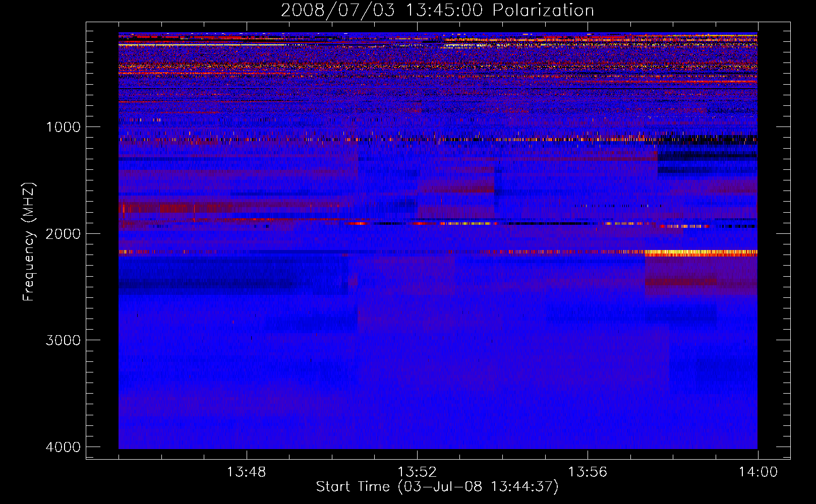The height and width of the screenshot is (504, 816).
Task: Click the 'Start Time (03-Jul-08 13:44:37)' label
Action: (437, 487)
